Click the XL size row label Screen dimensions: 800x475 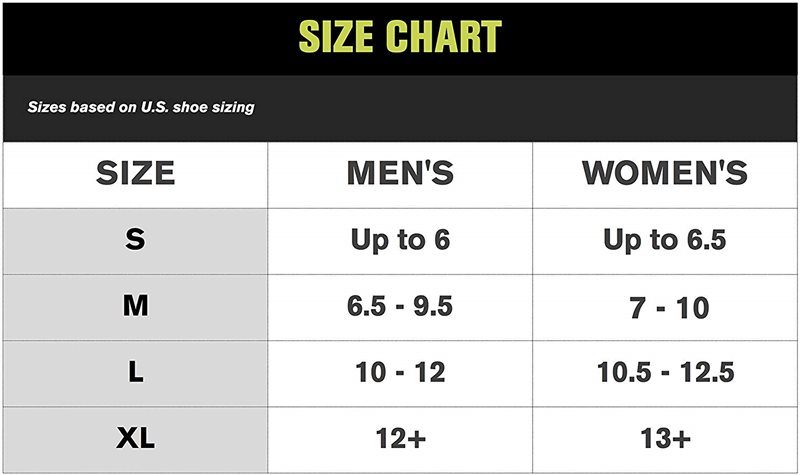[x=135, y=439]
